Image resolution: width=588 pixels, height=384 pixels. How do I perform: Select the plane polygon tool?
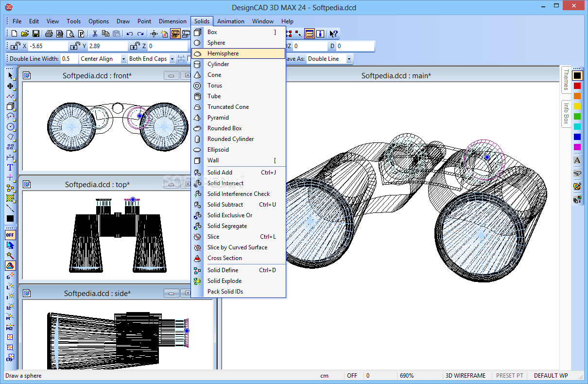pos(10,137)
